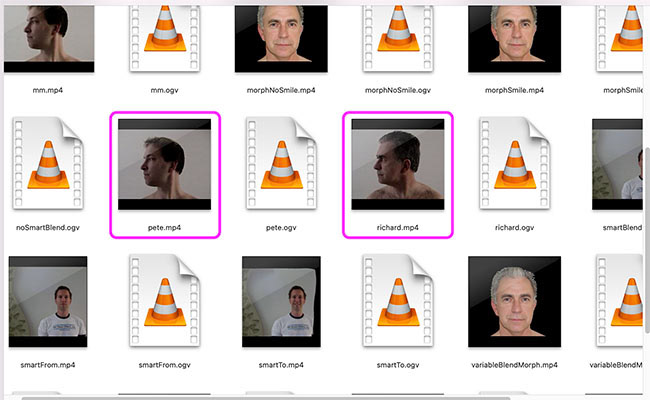
Task: Select the richard.ogv VLC cone icon
Action: (x=515, y=162)
